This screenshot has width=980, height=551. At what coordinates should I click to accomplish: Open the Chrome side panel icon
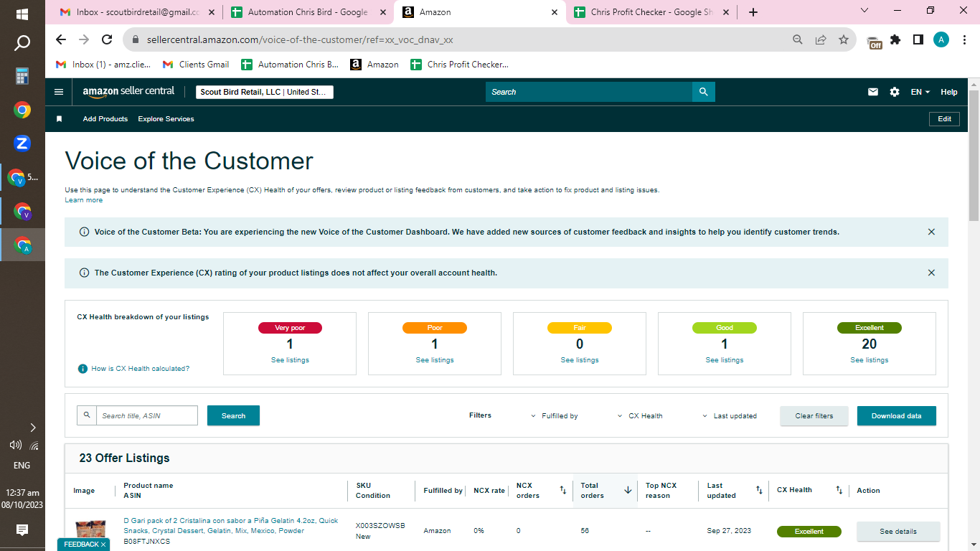(x=918, y=39)
